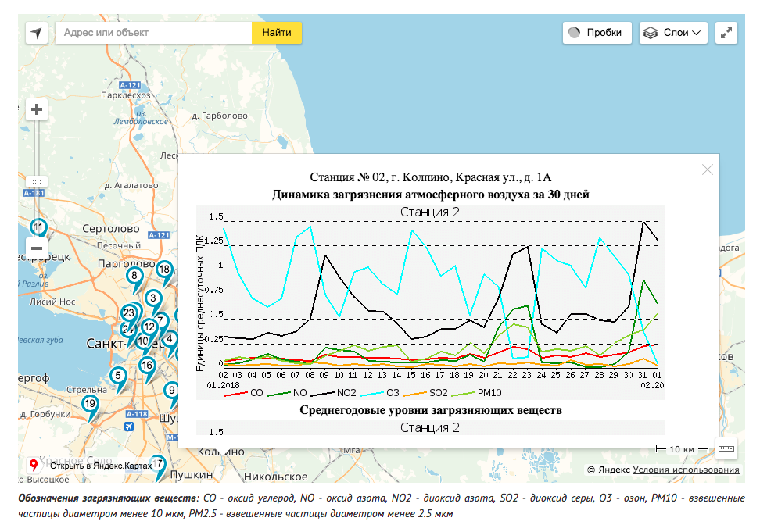This screenshot has height=532, width=760.
Task: Close the station chart popup
Action: [x=707, y=170]
